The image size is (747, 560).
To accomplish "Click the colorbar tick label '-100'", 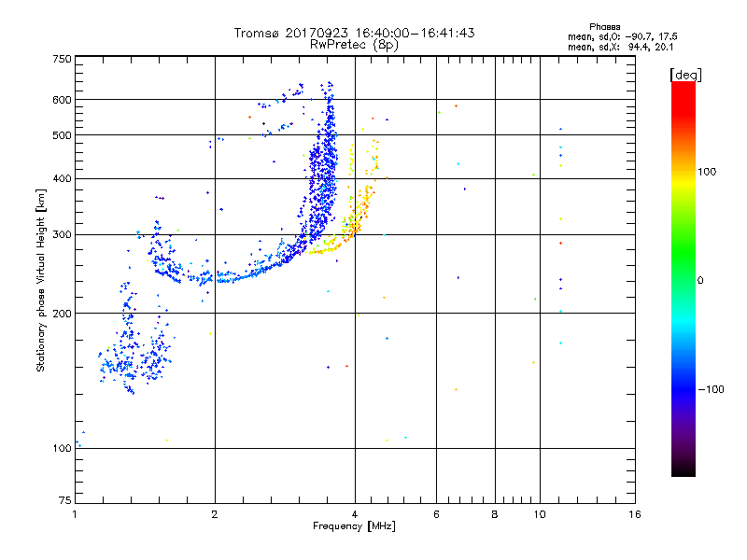I will [711, 389].
